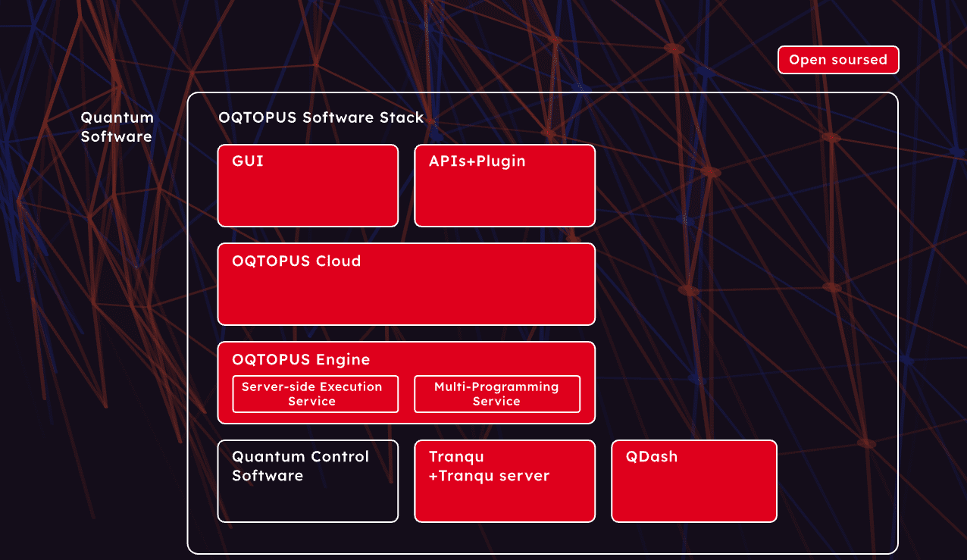Select the APIs+Plugin title text
Image resolution: width=967 pixels, height=560 pixels.
477,161
